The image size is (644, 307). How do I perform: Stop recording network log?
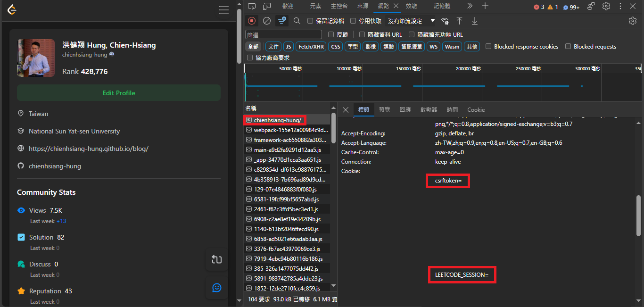[x=252, y=21]
